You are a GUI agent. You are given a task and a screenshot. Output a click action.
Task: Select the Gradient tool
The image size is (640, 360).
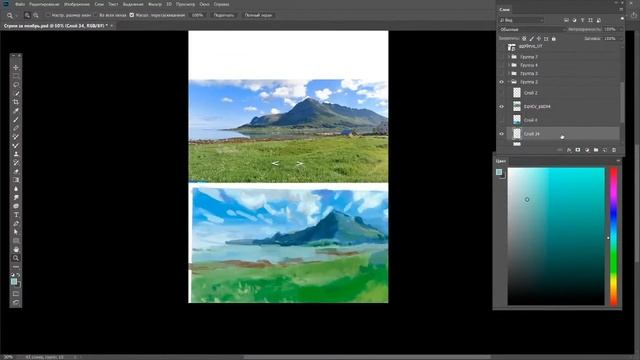(16, 180)
